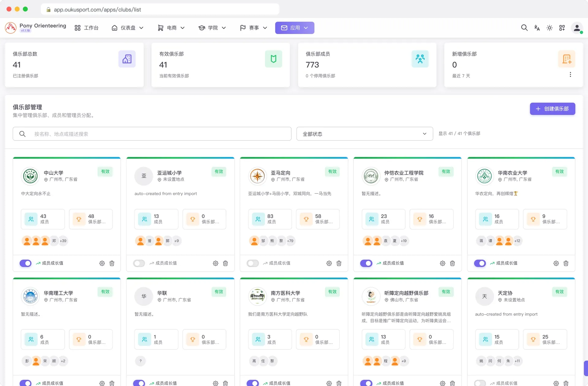Click trash icon on 亚马定向 card
Viewport: 588px width, 386px height.
[x=339, y=263]
